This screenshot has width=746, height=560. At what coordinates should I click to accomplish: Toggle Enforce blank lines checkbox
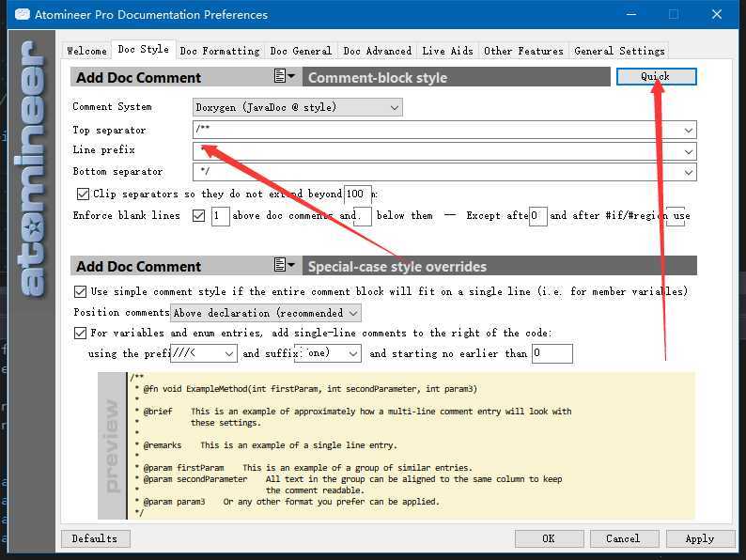[198, 216]
